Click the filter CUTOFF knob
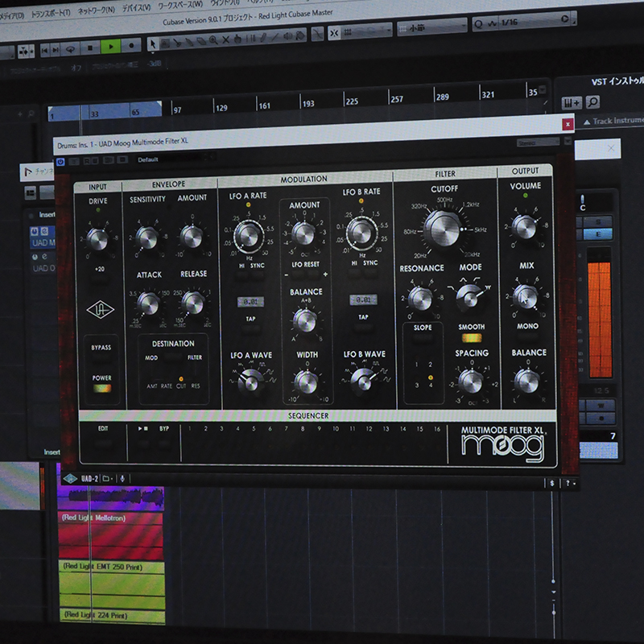The height and width of the screenshot is (644, 644). click(443, 229)
